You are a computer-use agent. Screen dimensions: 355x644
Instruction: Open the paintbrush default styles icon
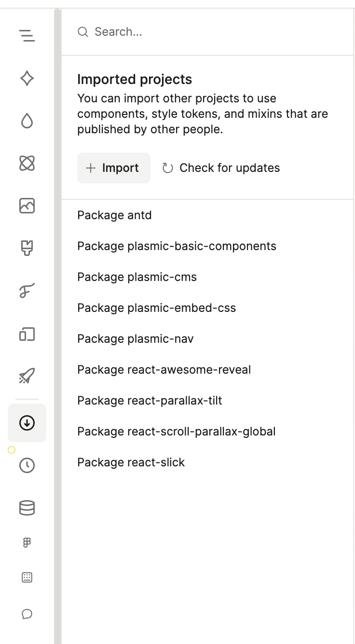coord(27,249)
